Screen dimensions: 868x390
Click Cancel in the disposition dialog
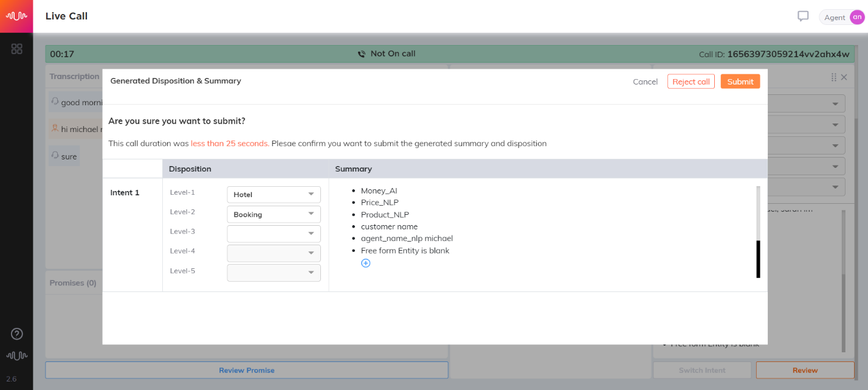[645, 82]
